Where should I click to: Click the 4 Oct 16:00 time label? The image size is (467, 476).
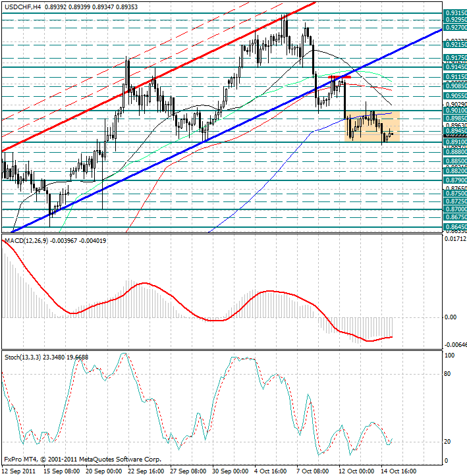pos(271,471)
